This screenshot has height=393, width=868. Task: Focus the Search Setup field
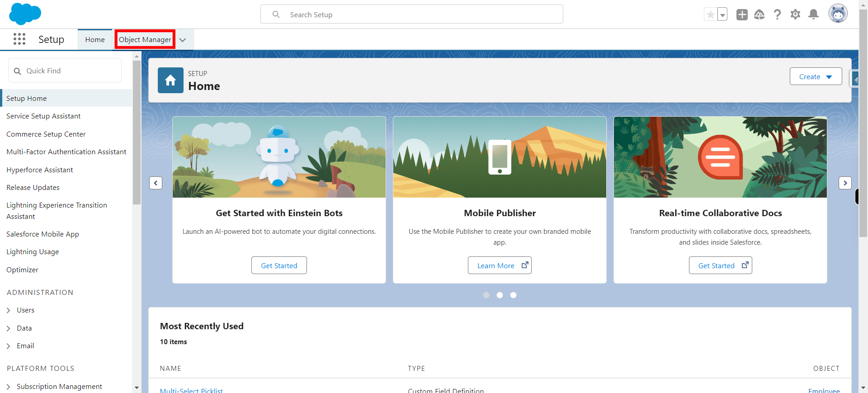(x=412, y=14)
